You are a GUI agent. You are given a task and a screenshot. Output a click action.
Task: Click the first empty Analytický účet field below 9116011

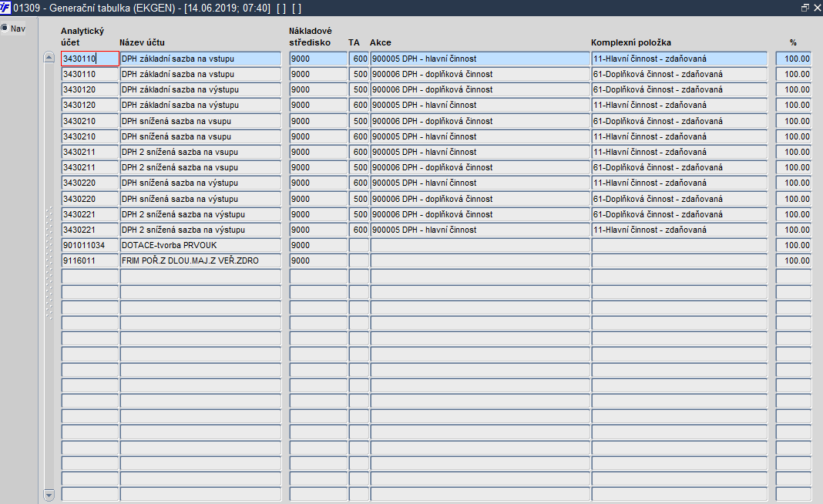pos(89,276)
